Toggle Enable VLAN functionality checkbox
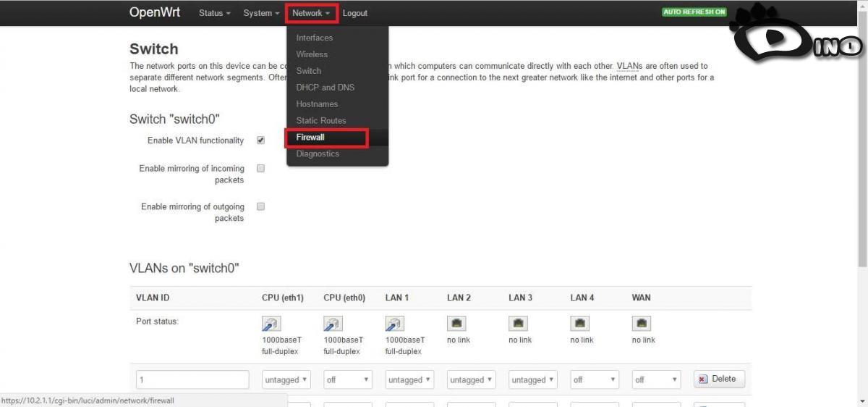Image resolution: width=868 pixels, height=407 pixels. (x=260, y=140)
